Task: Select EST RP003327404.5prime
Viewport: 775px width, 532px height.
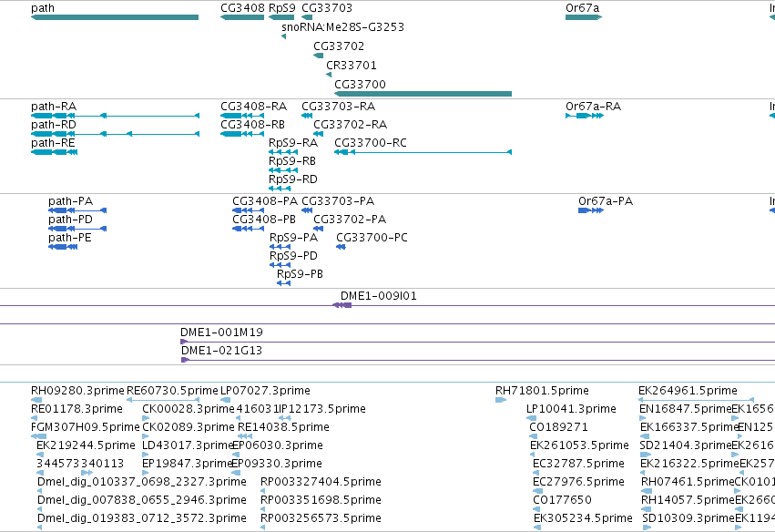Action: [263, 491]
